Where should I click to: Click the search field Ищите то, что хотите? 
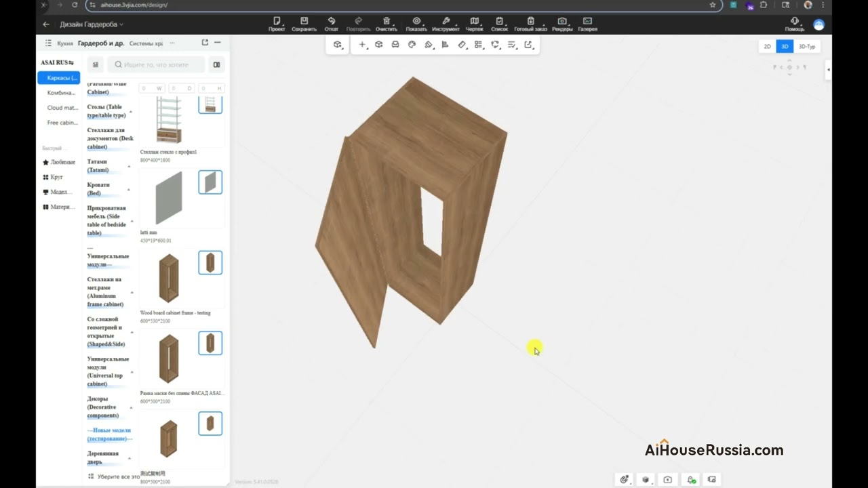[157, 65]
